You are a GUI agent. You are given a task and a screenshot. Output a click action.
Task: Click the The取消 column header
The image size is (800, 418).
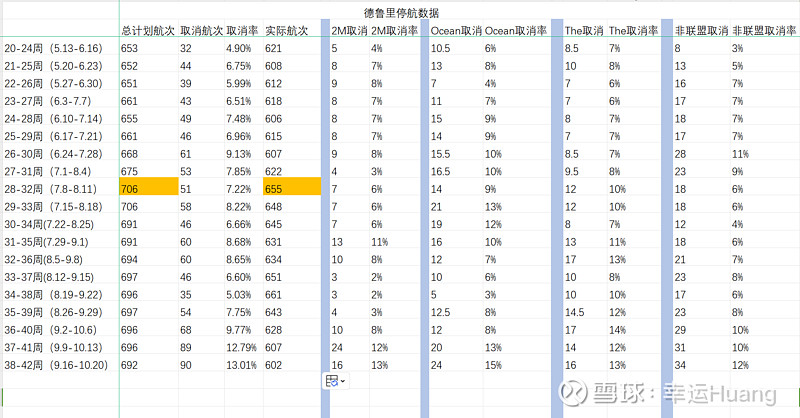[584, 31]
